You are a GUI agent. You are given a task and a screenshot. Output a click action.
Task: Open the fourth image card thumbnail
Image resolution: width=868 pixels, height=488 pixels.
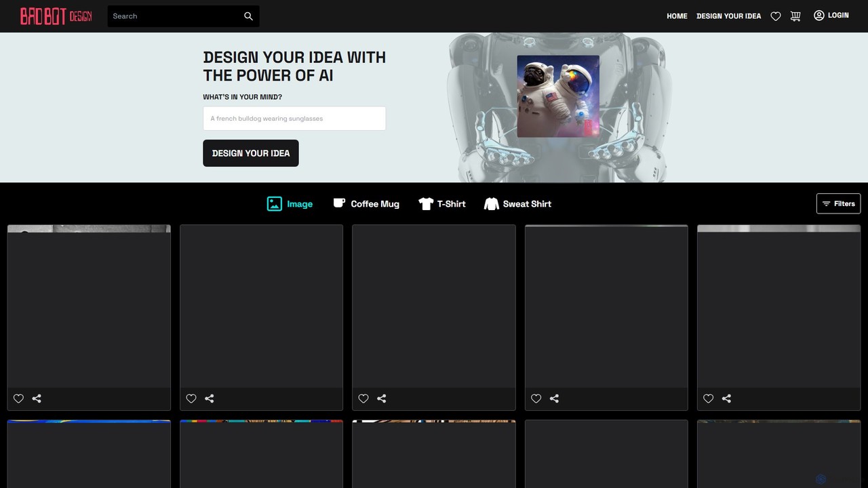(606, 306)
